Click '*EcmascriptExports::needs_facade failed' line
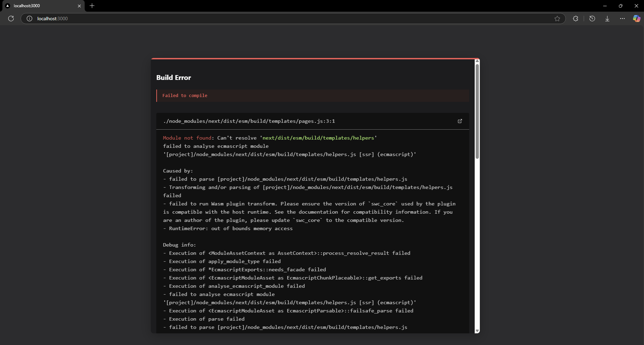This screenshot has width=644, height=345. pyautogui.click(x=244, y=270)
